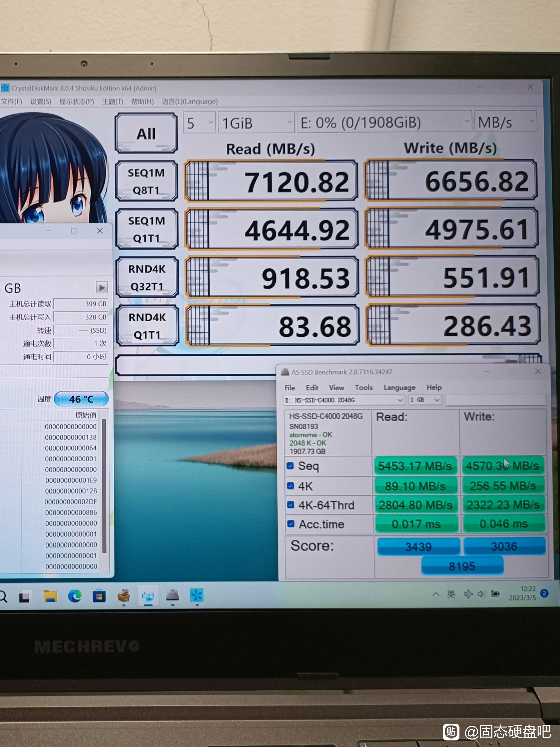Click the All button in CrystalDiskMark
The height and width of the screenshot is (747, 560).
pos(146,133)
